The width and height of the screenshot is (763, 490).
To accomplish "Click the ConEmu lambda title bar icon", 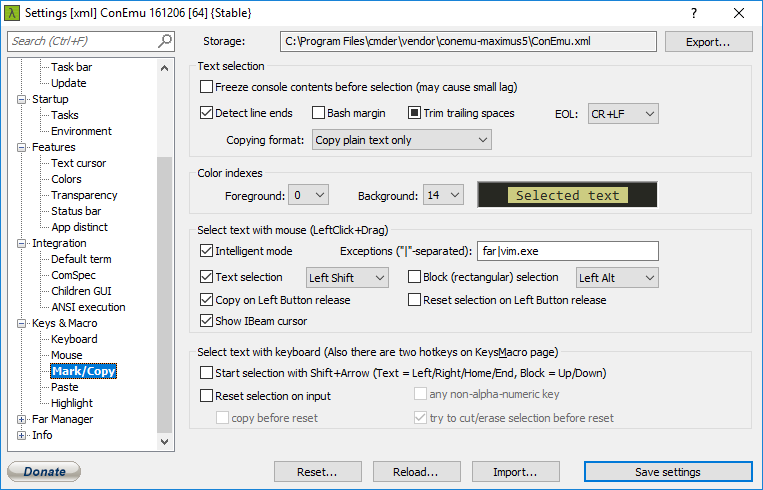I will tap(12, 13).
